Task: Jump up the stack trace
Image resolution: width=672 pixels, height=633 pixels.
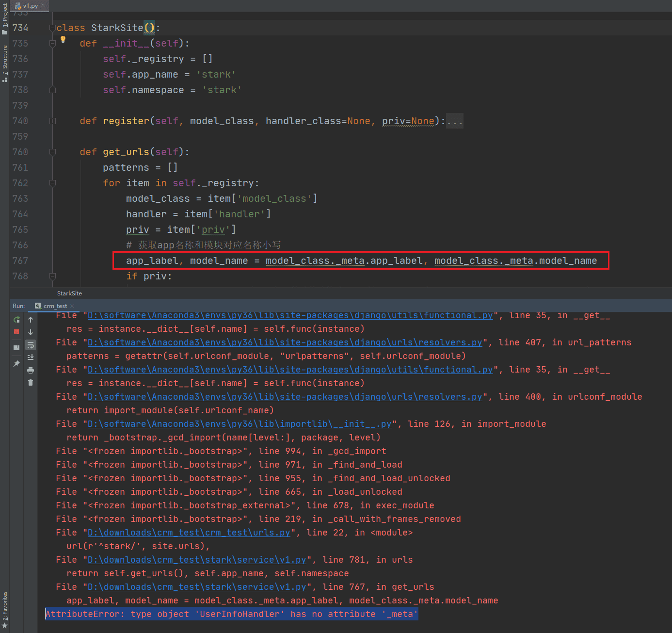Action: [x=31, y=320]
